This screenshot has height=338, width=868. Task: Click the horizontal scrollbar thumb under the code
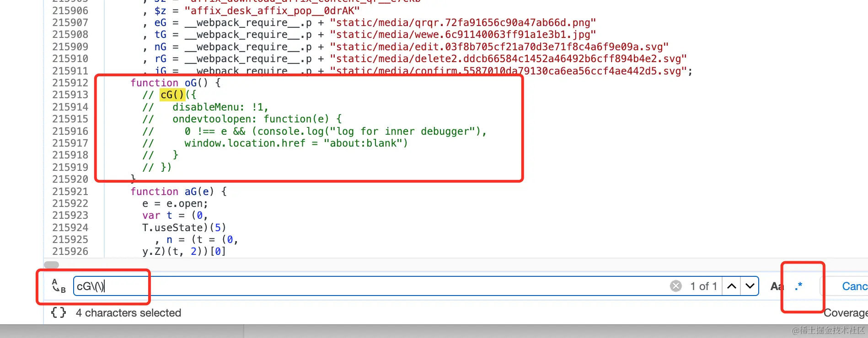52,265
